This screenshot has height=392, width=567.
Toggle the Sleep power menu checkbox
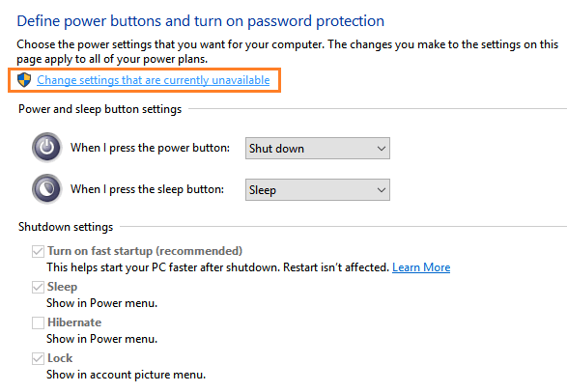tap(38, 287)
